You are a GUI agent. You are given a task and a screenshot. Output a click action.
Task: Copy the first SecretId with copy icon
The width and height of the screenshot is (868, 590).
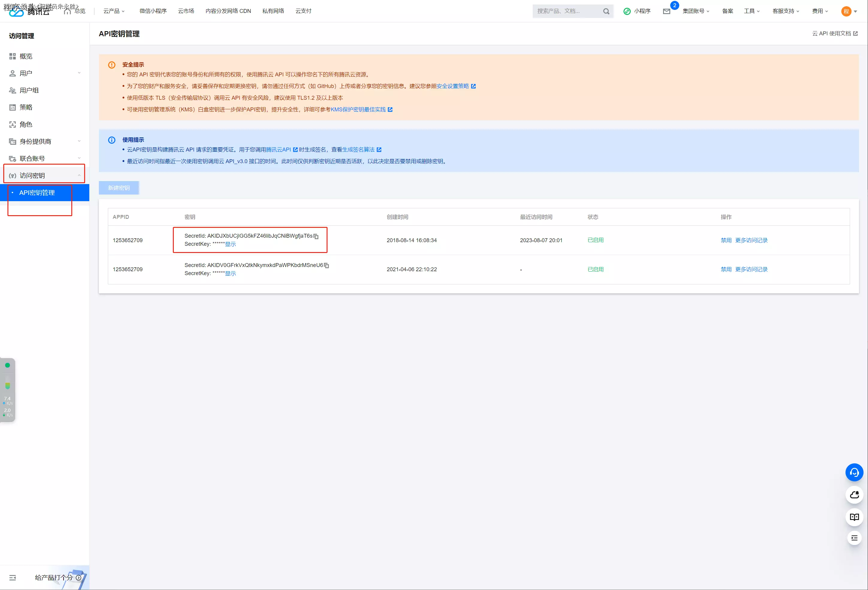coord(316,236)
